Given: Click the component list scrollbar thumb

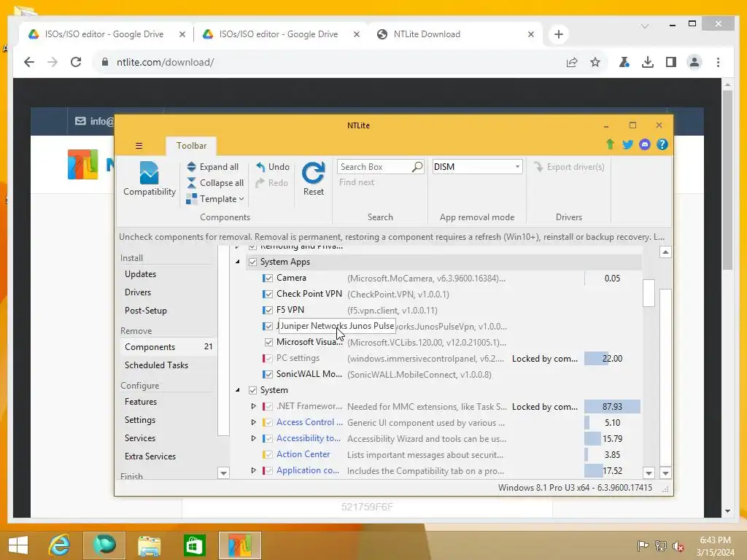Looking at the screenshot, I should click(649, 293).
